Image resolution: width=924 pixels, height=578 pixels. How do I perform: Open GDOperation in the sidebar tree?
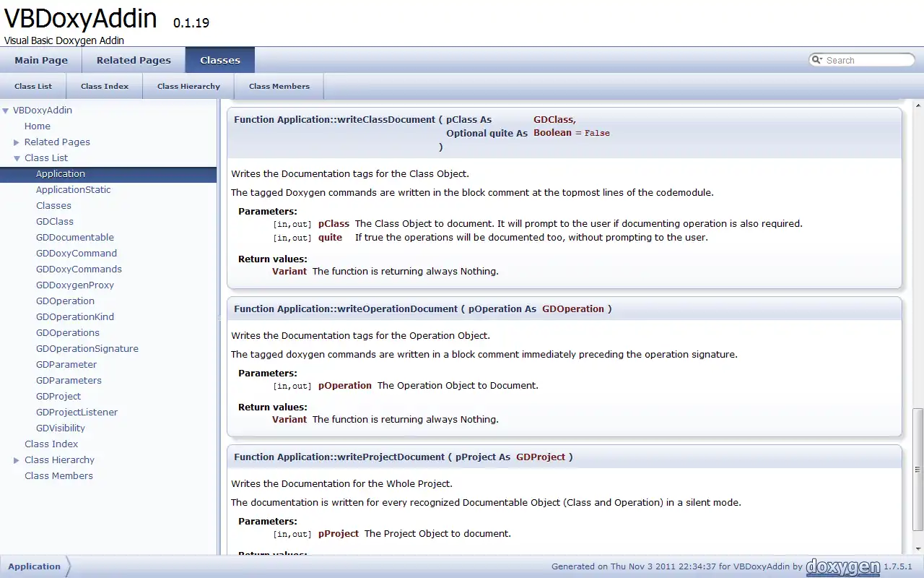[65, 301]
